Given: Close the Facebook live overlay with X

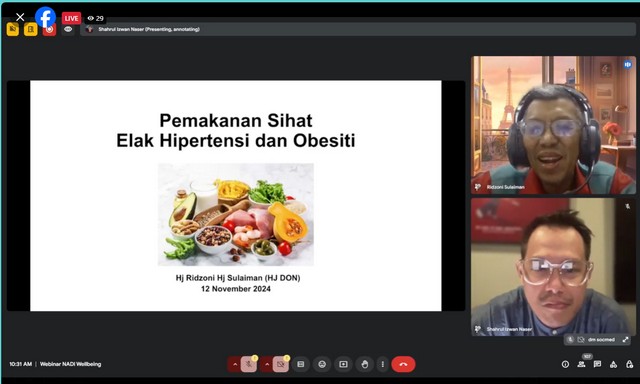Looking at the screenshot, I should click(20, 17).
